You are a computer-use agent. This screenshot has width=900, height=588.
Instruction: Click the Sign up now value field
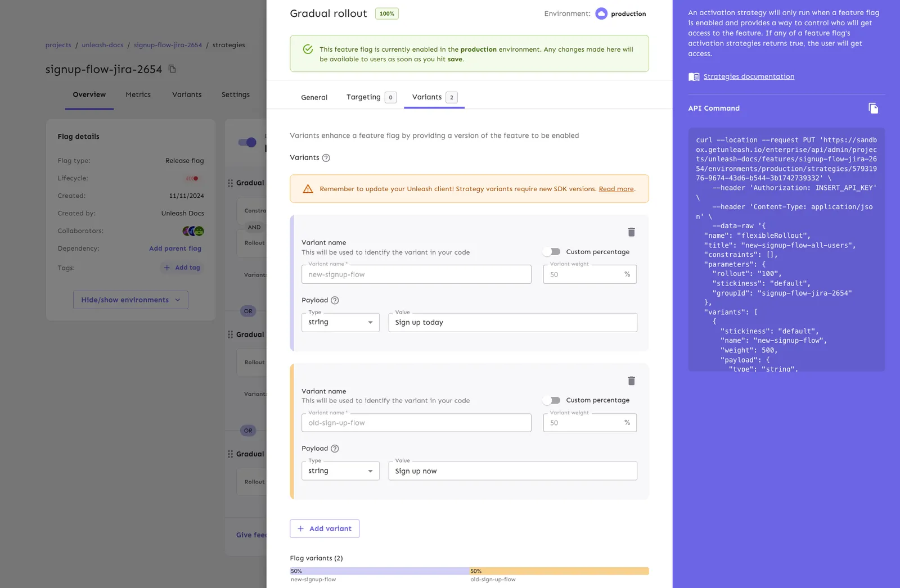pyautogui.click(x=513, y=471)
